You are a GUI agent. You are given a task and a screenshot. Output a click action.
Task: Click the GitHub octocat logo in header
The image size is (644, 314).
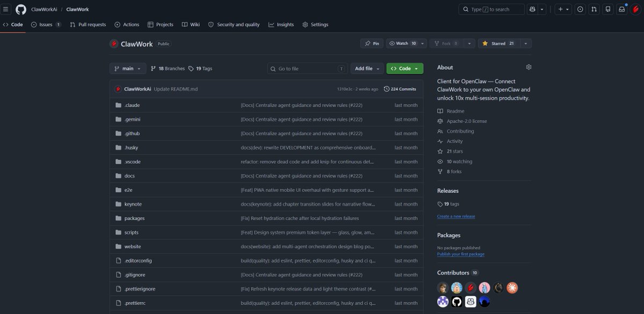coord(21,9)
